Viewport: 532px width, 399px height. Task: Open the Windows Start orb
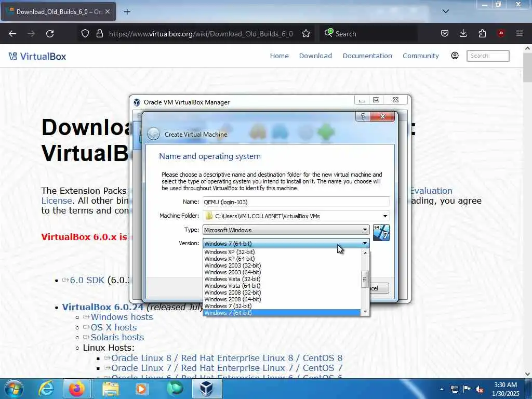(14, 389)
